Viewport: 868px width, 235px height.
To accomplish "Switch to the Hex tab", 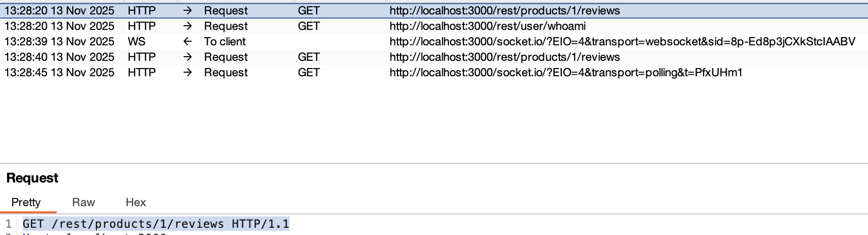I will tap(136, 203).
